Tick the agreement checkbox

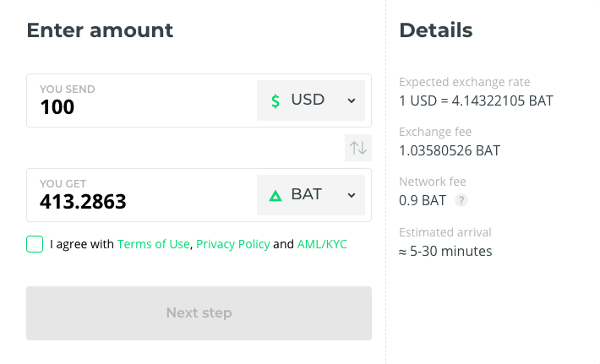[35, 244]
